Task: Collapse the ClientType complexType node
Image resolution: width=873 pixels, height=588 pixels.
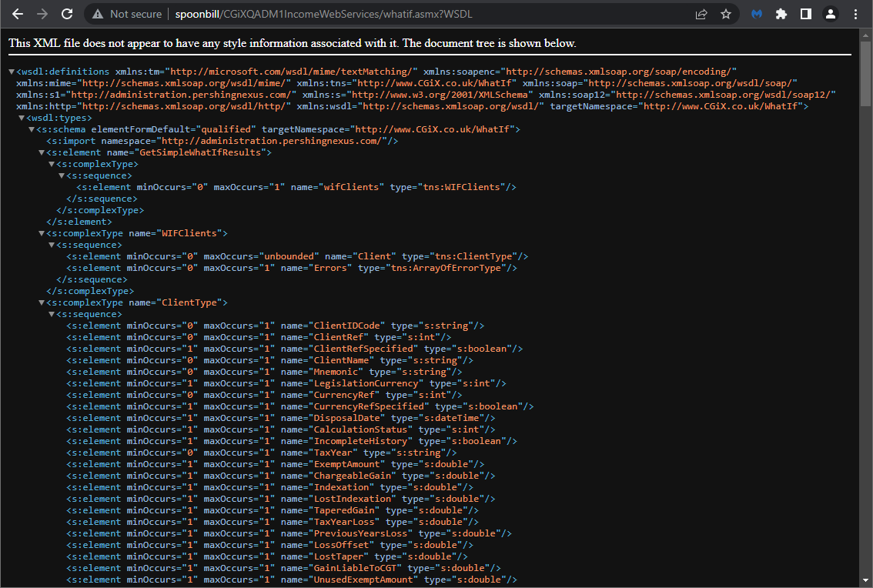Action: pyautogui.click(x=42, y=302)
